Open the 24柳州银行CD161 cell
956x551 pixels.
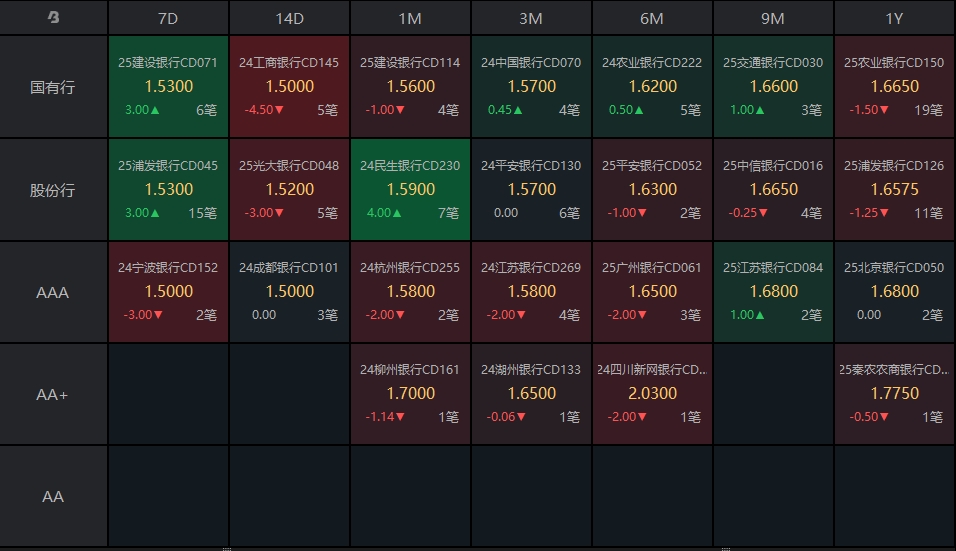click(410, 394)
